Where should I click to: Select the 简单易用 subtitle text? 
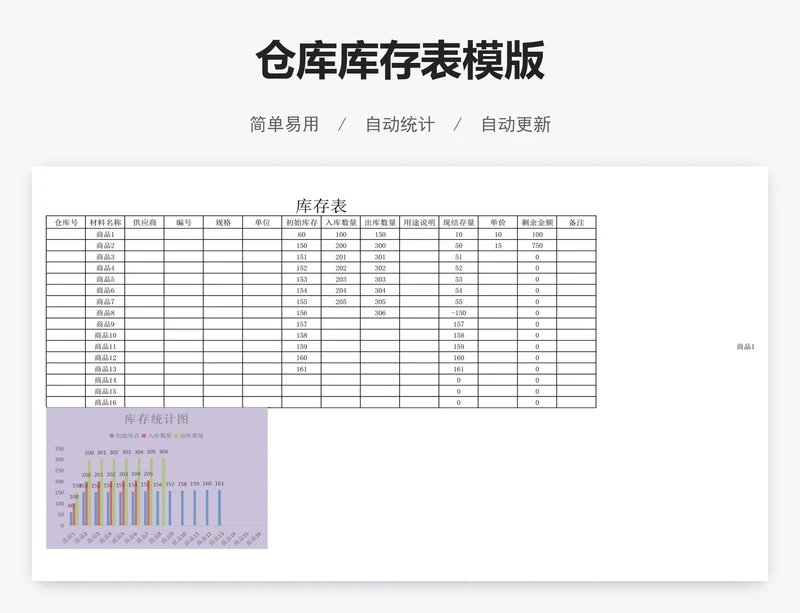[284, 124]
